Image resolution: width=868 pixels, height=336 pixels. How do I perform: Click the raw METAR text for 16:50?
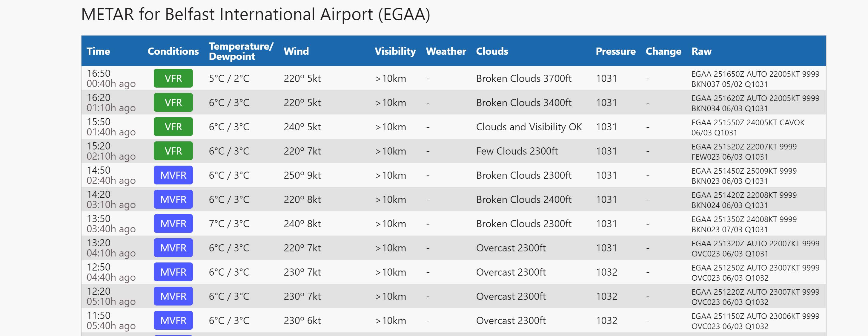click(x=755, y=79)
